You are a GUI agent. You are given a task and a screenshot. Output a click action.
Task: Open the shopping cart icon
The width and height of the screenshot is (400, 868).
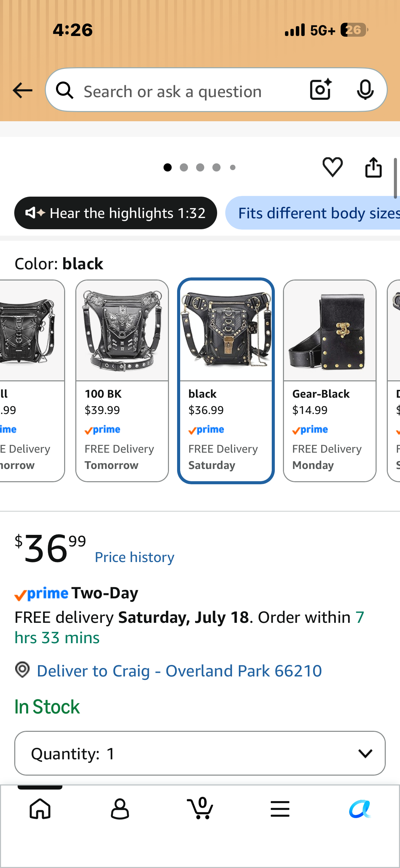(200, 808)
